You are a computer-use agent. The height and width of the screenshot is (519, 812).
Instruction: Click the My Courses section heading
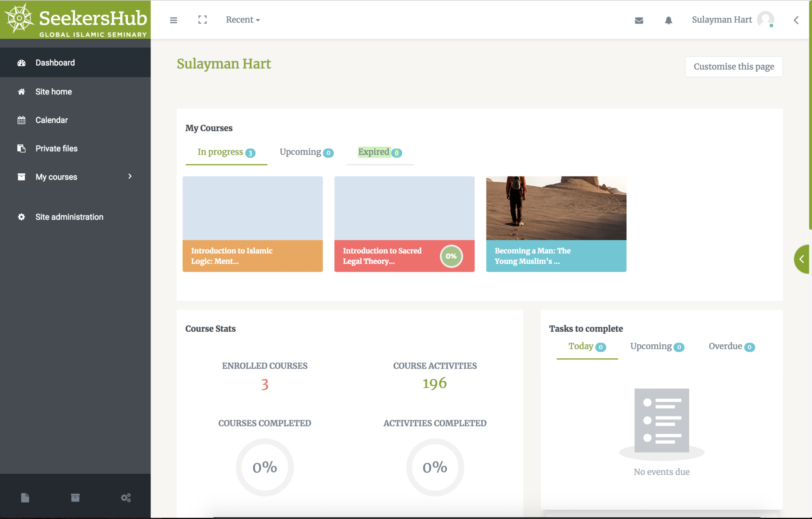[209, 128]
